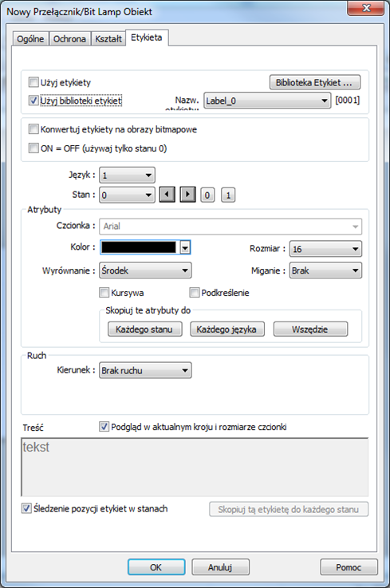Open the Kierunek movement dropdown
This screenshot has width=390, height=588.
tap(145, 370)
